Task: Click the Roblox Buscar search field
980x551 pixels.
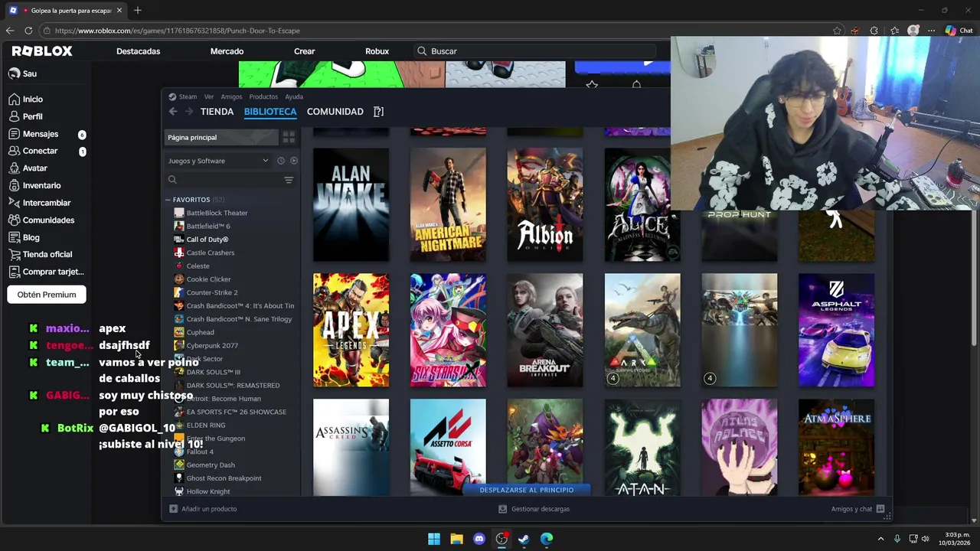Action: tap(536, 51)
